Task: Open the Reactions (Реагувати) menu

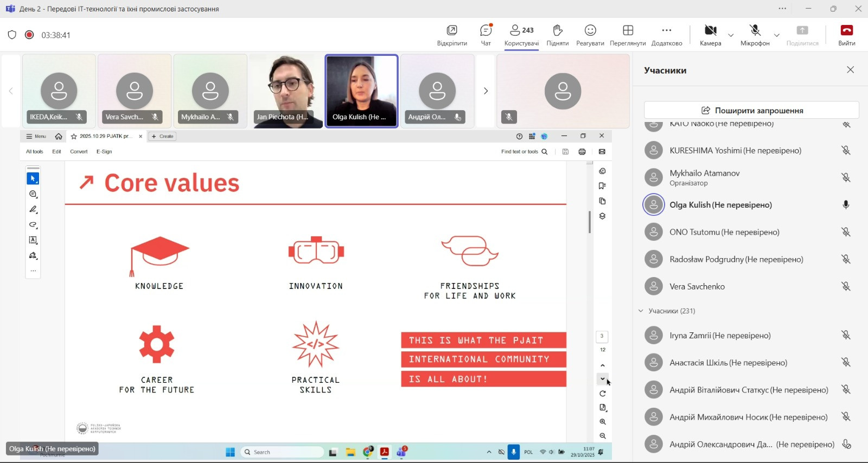Action: point(590,35)
